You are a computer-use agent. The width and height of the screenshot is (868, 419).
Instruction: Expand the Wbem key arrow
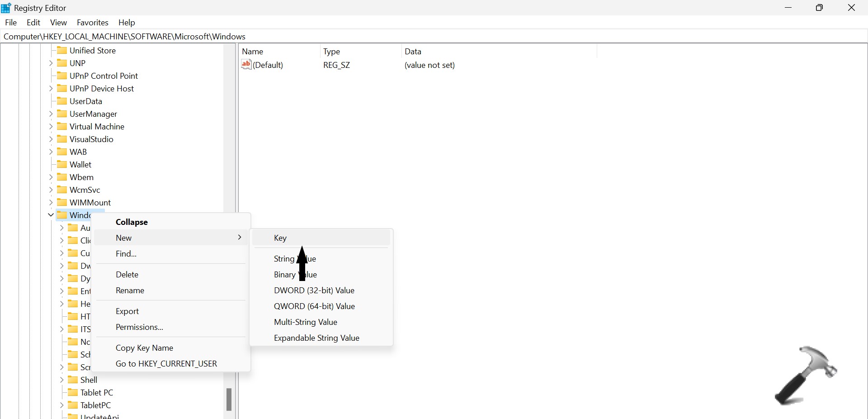[51, 177]
